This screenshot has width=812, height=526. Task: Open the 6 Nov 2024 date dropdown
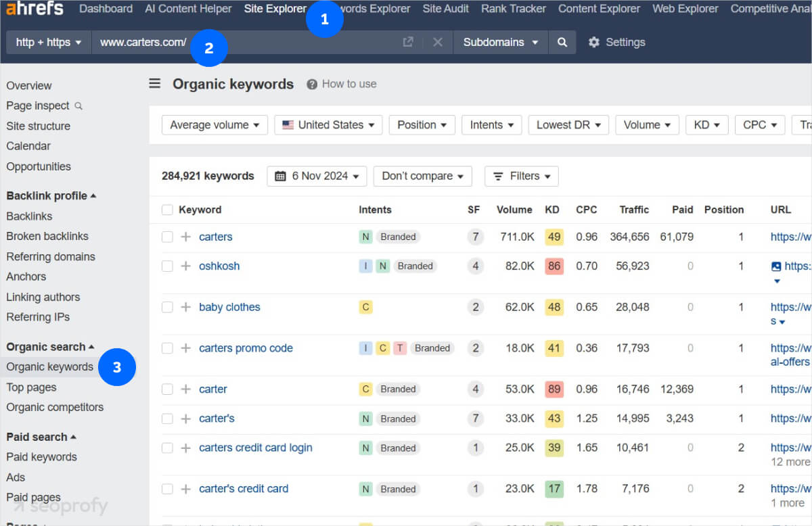[x=317, y=176]
